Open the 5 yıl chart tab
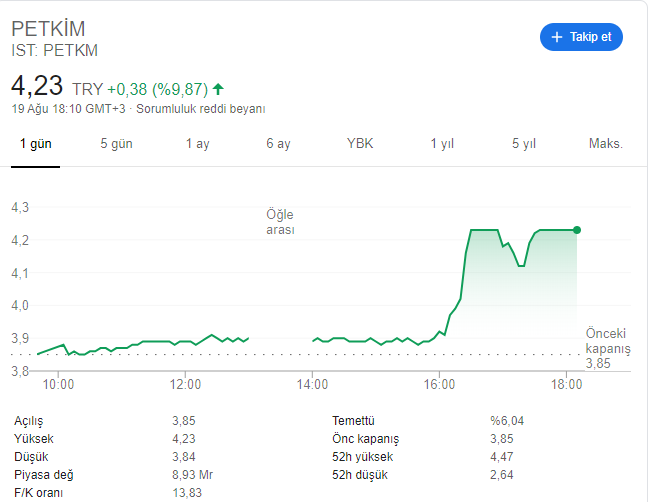This screenshot has width=649, height=502. [524, 144]
